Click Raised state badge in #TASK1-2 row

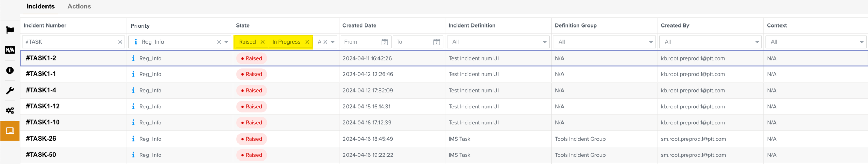click(252, 58)
